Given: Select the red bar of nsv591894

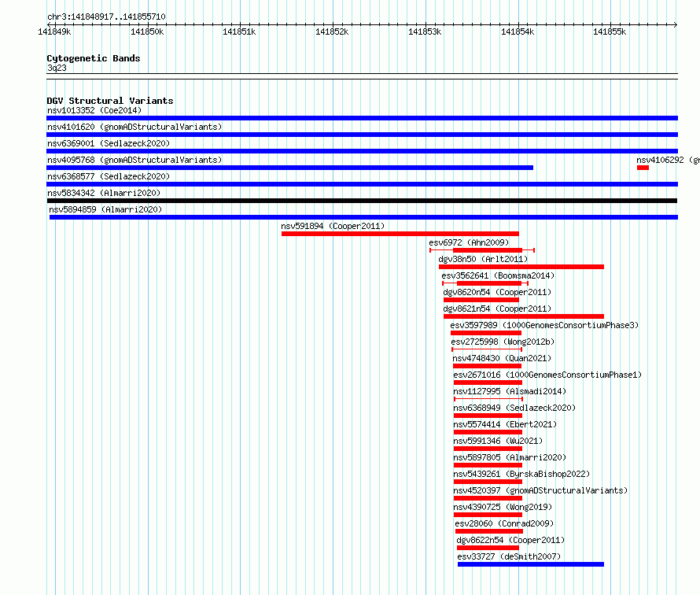Looking at the screenshot, I should (400, 234).
